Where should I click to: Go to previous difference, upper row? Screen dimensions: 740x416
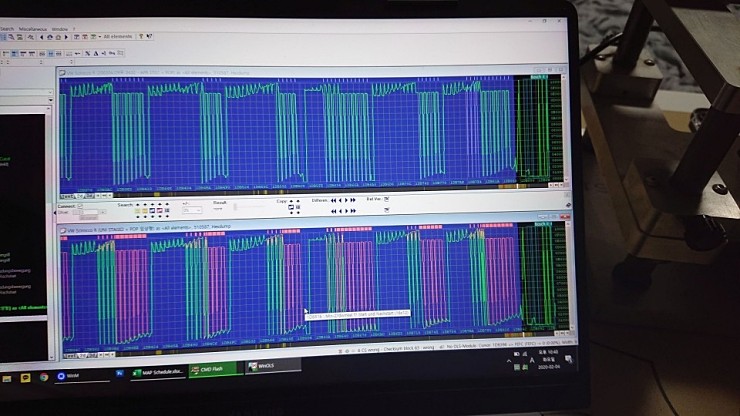(340, 200)
